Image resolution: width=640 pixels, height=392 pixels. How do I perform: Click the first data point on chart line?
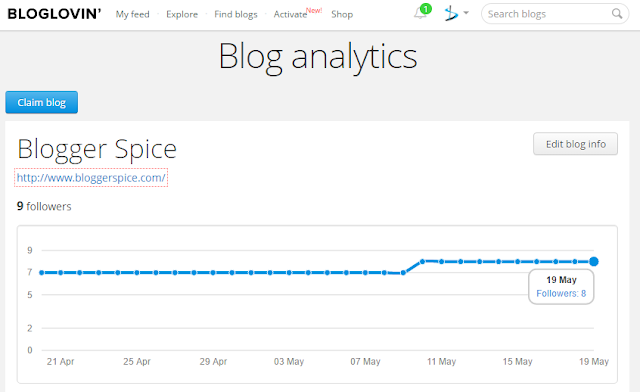click(42, 272)
